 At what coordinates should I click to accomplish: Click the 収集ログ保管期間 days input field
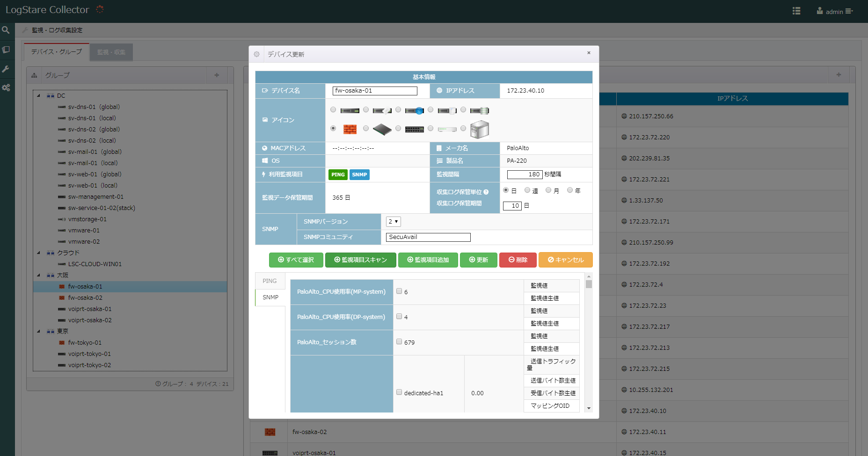pos(512,206)
